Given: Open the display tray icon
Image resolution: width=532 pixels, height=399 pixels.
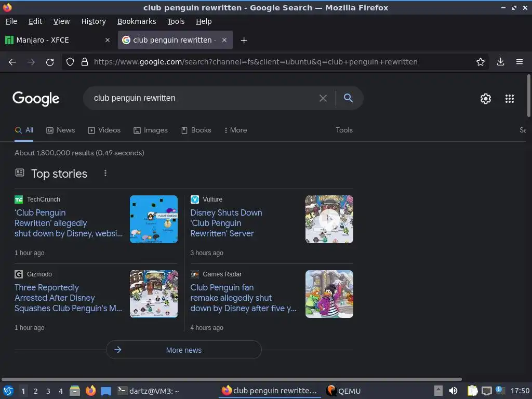Looking at the screenshot, I should pyautogui.click(x=486, y=391).
